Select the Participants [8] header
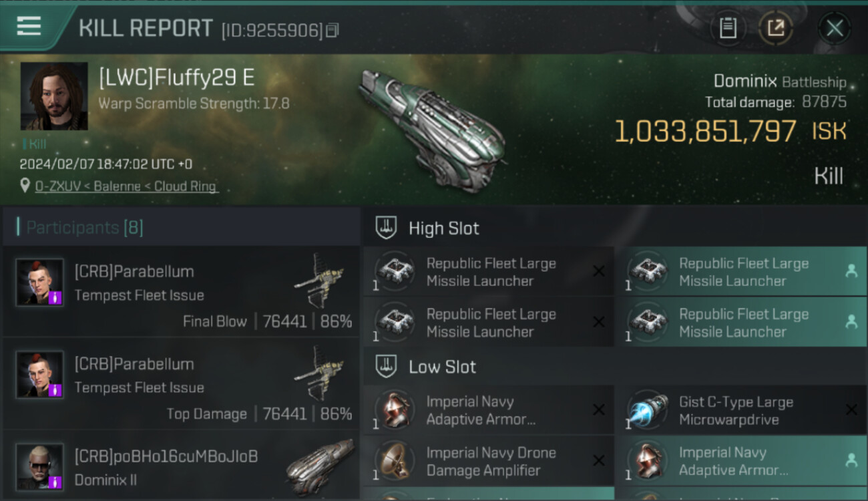This screenshot has width=868, height=501. 85,228
